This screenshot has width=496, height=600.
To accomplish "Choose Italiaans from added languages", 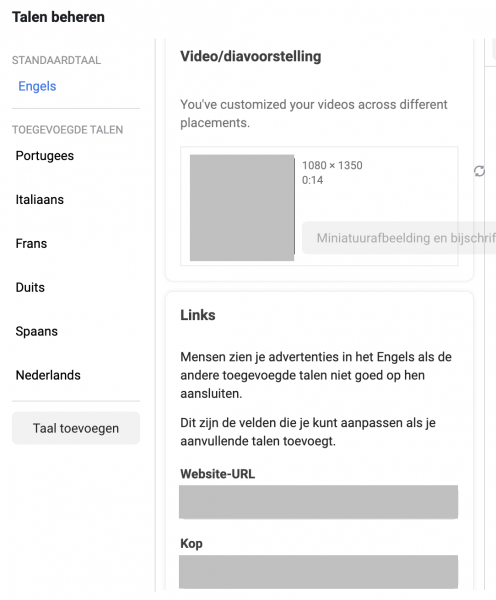I will [x=39, y=199].
